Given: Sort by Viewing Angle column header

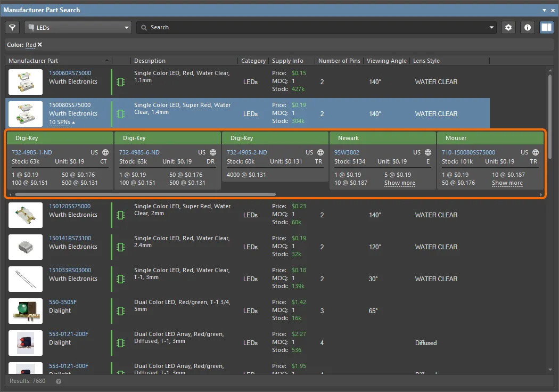Looking at the screenshot, I should point(387,61).
